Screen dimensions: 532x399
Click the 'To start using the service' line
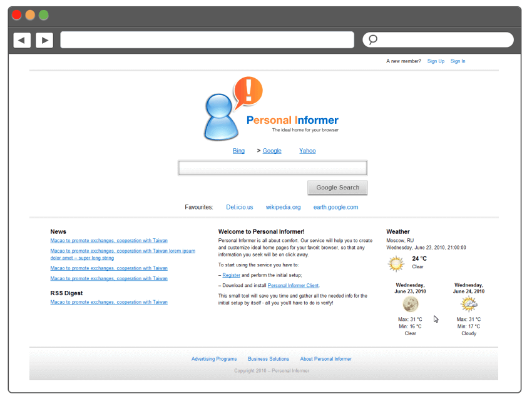tap(258, 265)
